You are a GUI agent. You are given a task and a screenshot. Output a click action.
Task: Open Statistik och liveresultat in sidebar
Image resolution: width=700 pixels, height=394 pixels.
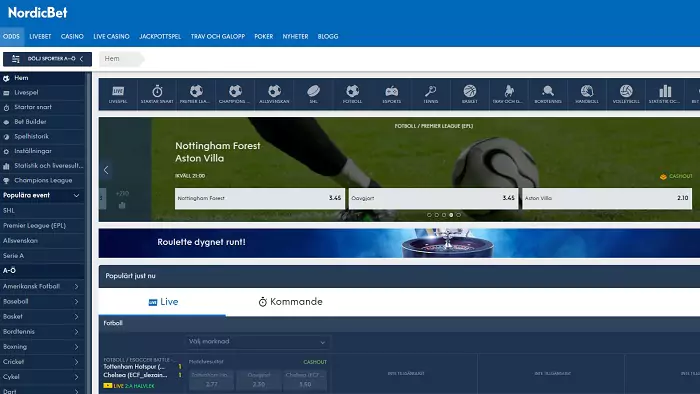pos(42,166)
